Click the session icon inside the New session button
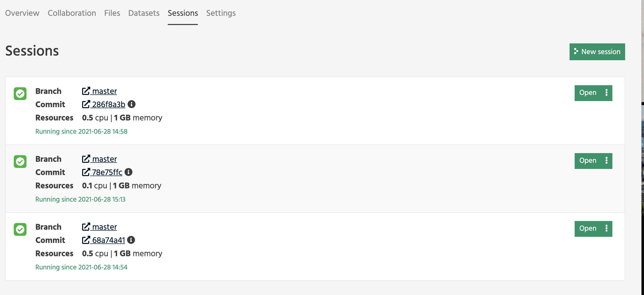This screenshot has width=644, height=295. tap(577, 52)
